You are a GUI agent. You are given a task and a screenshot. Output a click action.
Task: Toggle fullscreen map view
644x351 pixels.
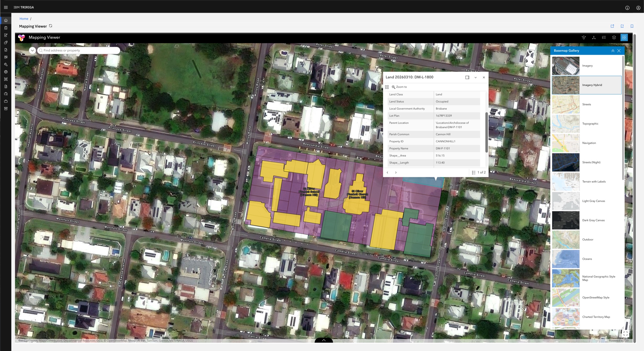(625, 333)
